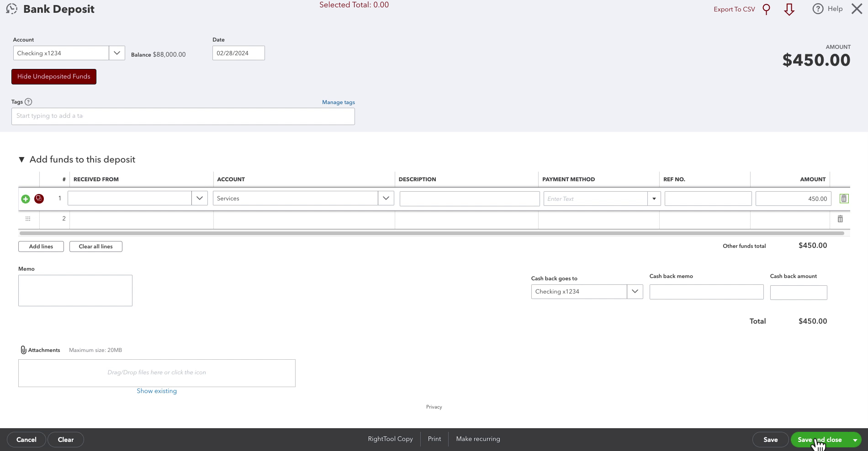Delete line 1 using its trash icon

click(844, 199)
